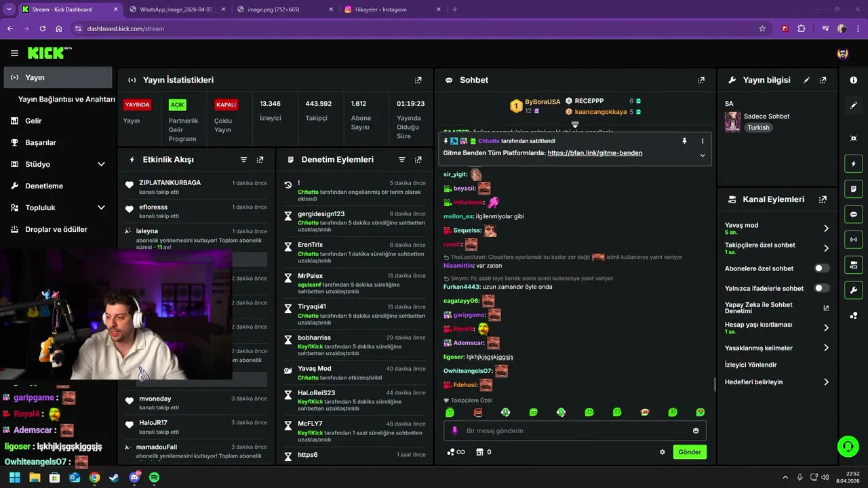Click the green Gönder button

(690, 452)
